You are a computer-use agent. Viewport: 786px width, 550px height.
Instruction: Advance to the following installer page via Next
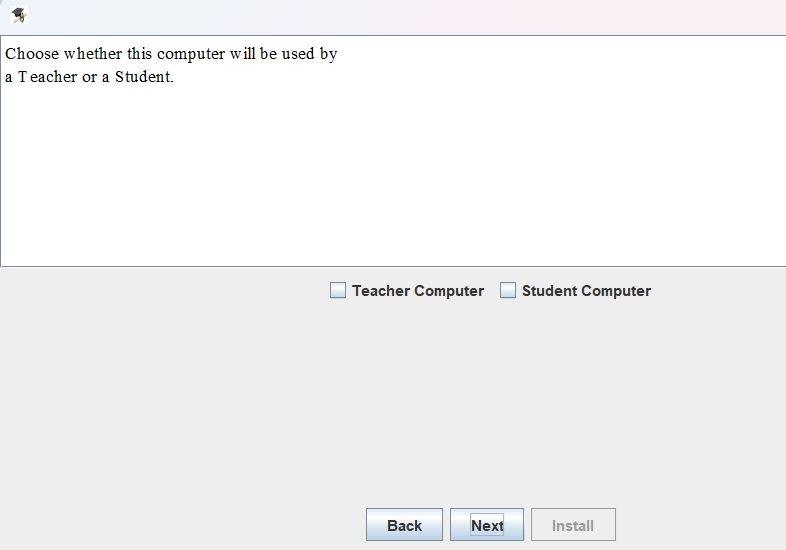pos(487,524)
